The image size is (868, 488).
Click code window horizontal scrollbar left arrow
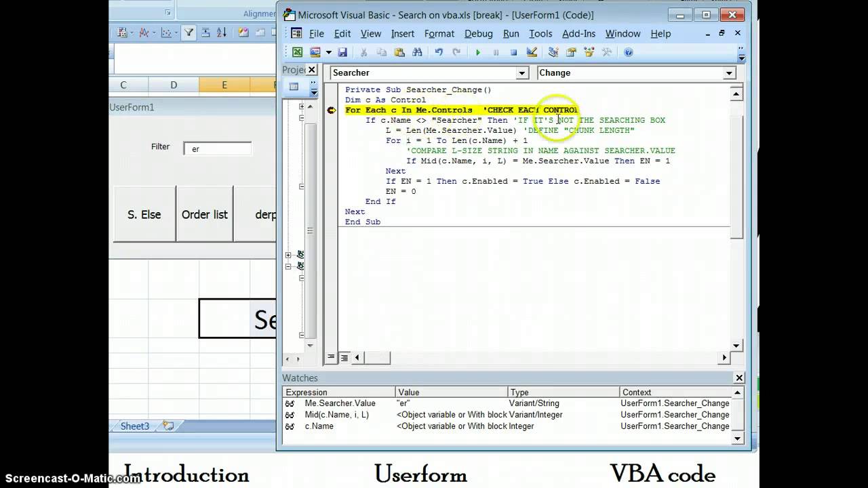click(x=357, y=357)
